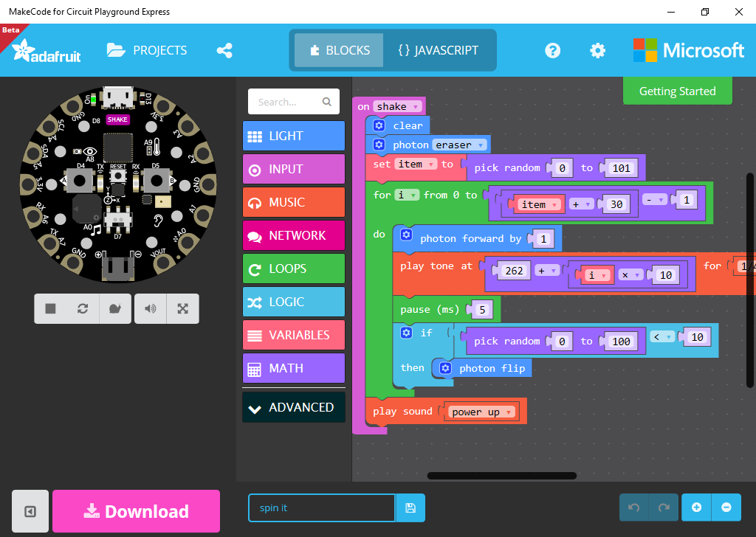Image resolution: width=756 pixels, height=537 pixels.
Task: Open the VARIABLES blocks category
Action: (294, 335)
